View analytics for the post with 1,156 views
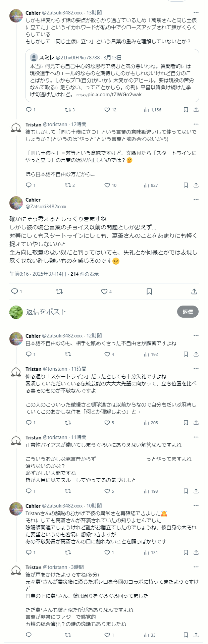 pyautogui.click(x=153, y=110)
